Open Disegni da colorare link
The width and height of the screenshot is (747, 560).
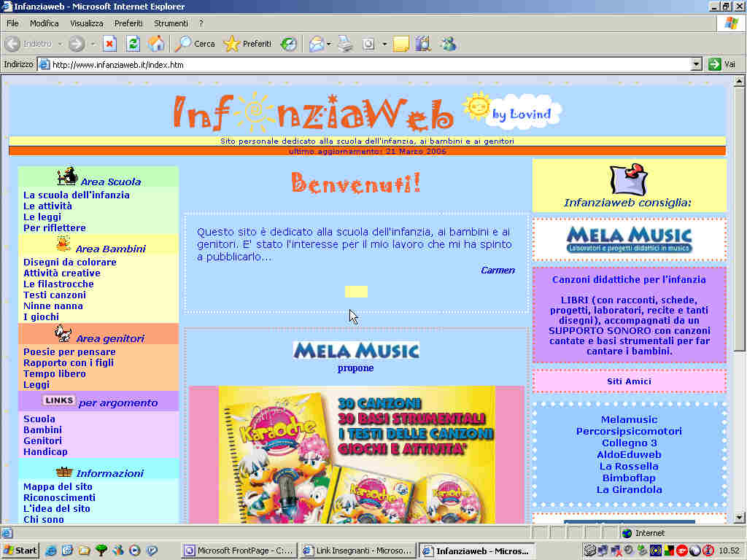tap(69, 262)
